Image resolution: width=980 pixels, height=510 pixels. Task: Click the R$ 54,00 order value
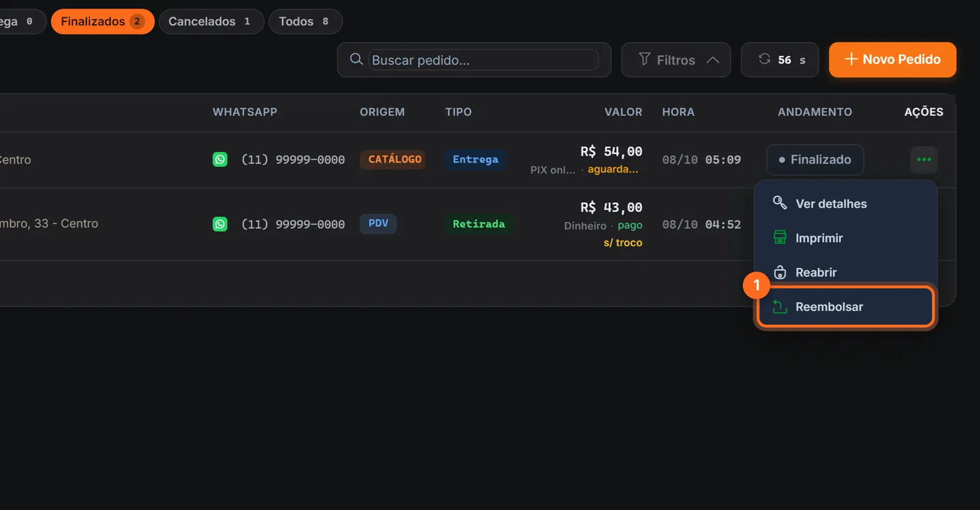pyautogui.click(x=611, y=151)
